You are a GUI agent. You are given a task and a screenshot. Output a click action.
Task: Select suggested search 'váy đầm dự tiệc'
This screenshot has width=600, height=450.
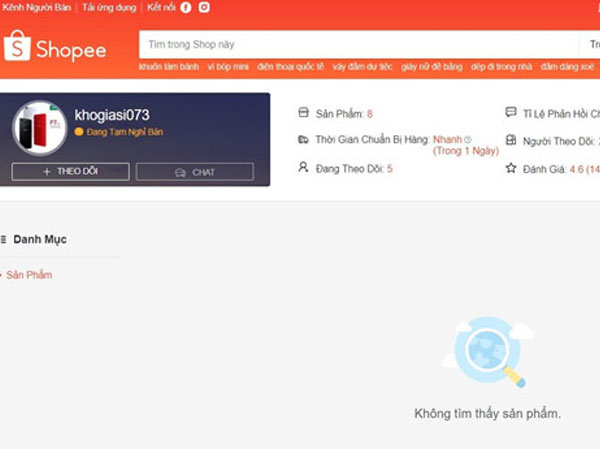click(x=362, y=66)
